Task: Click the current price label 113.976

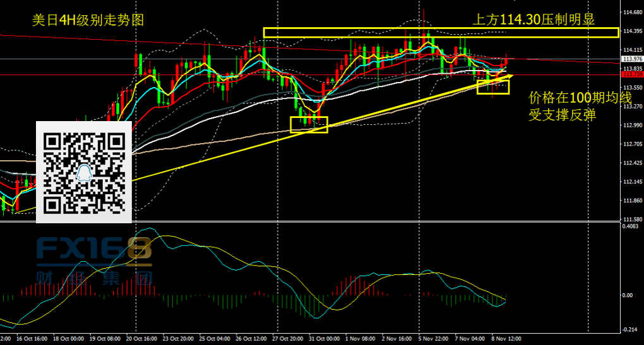Action: tap(632, 59)
